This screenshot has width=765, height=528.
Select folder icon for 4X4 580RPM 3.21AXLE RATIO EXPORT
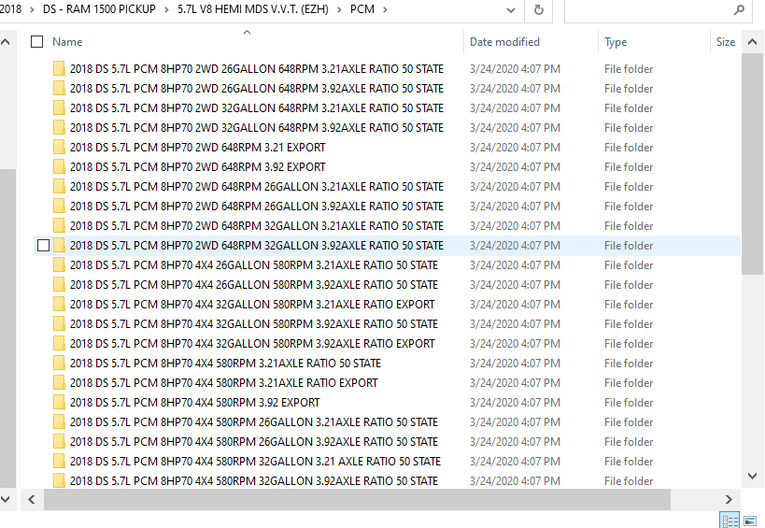[59, 383]
